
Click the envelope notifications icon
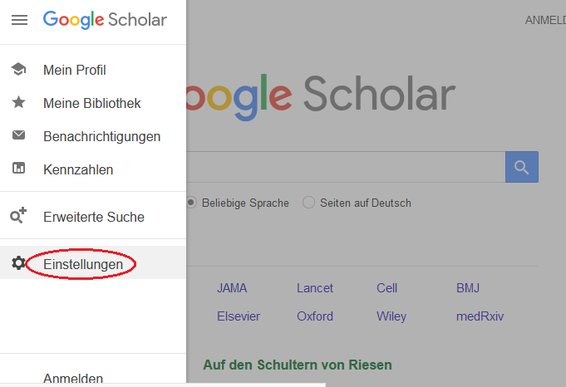point(18,135)
